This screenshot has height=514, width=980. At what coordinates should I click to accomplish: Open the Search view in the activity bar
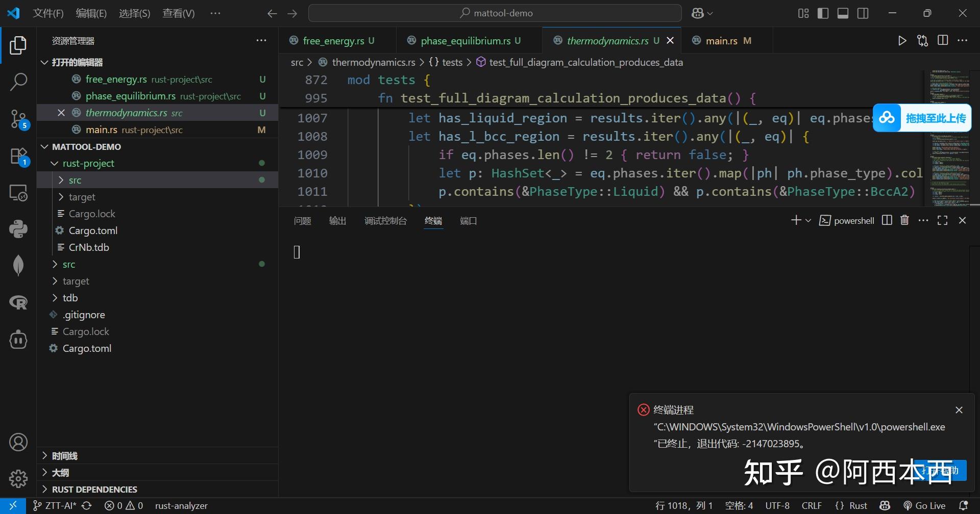pos(18,81)
